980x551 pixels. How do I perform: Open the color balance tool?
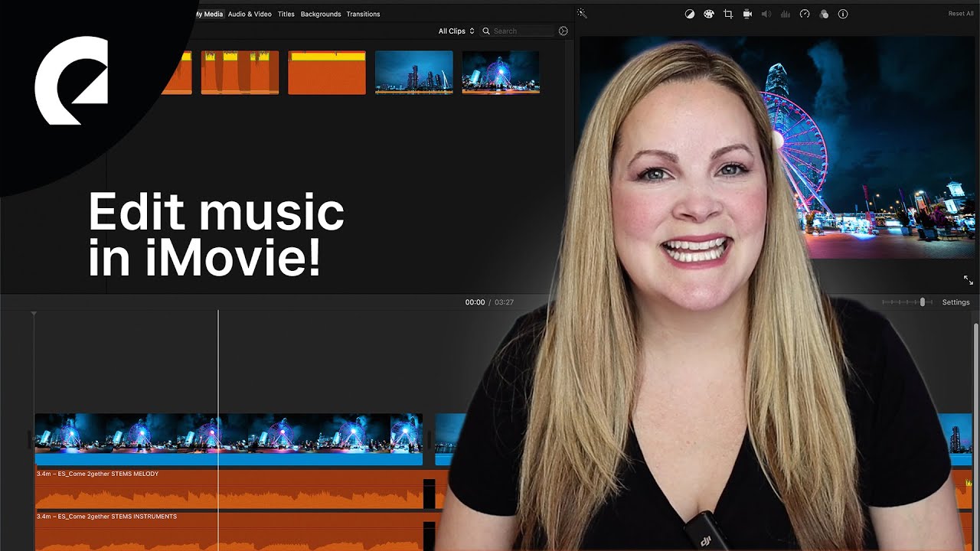pos(690,14)
